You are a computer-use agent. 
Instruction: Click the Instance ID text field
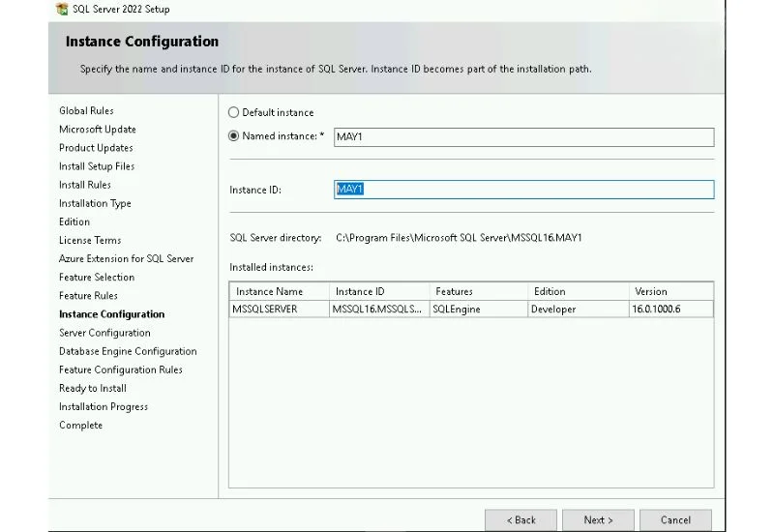coord(523,190)
